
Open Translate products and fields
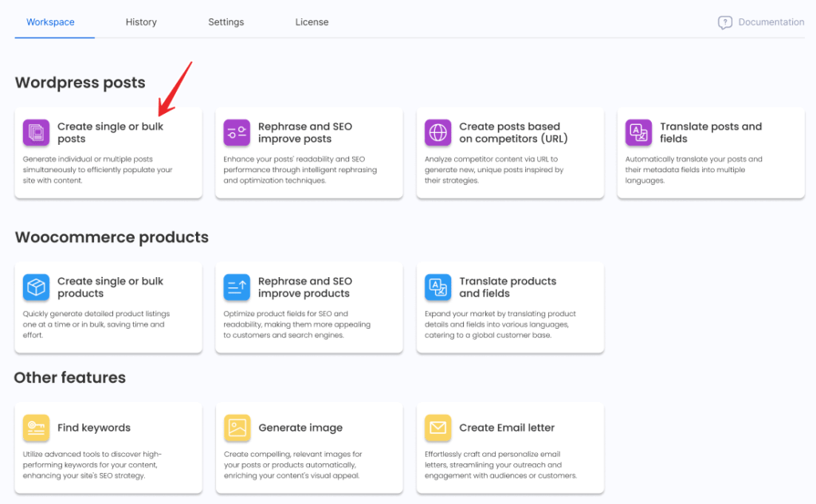[510, 307]
